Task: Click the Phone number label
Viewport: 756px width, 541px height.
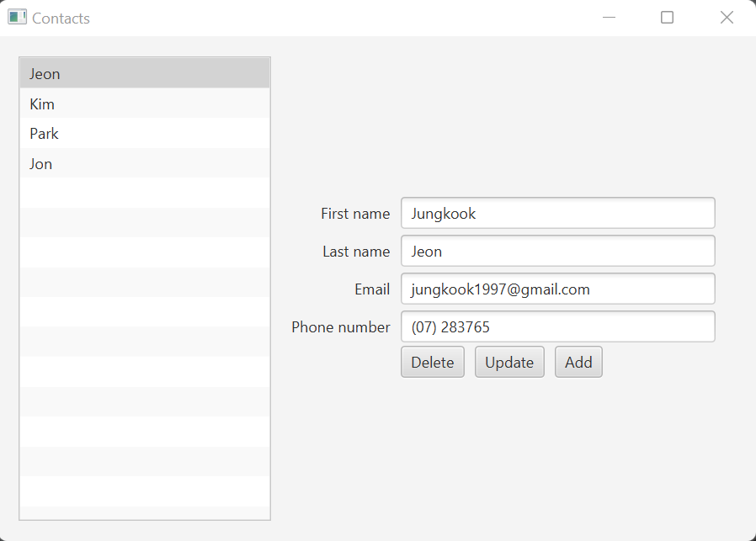Action: [340, 326]
